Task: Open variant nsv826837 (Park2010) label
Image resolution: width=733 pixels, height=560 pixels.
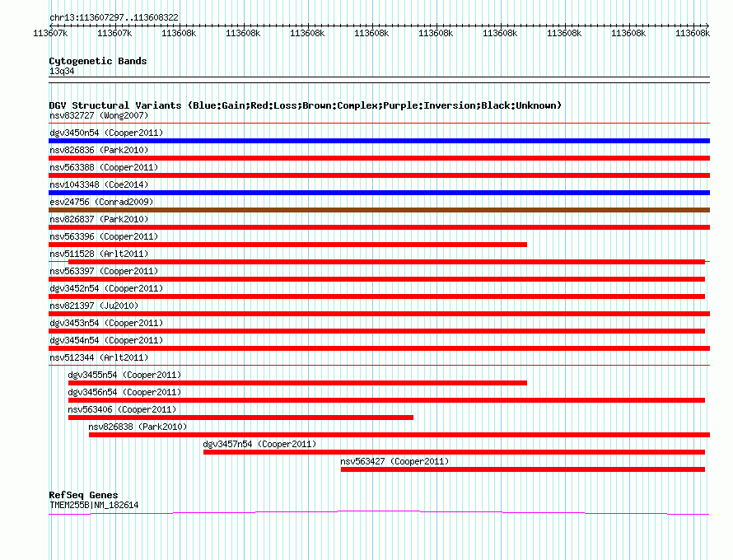Action: click(99, 219)
